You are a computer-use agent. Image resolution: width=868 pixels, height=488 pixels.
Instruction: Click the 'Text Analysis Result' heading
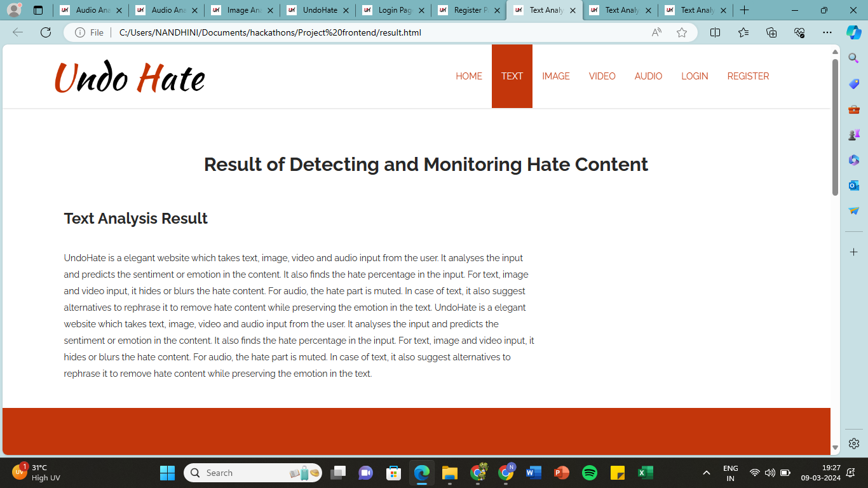[x=136, y=219]
